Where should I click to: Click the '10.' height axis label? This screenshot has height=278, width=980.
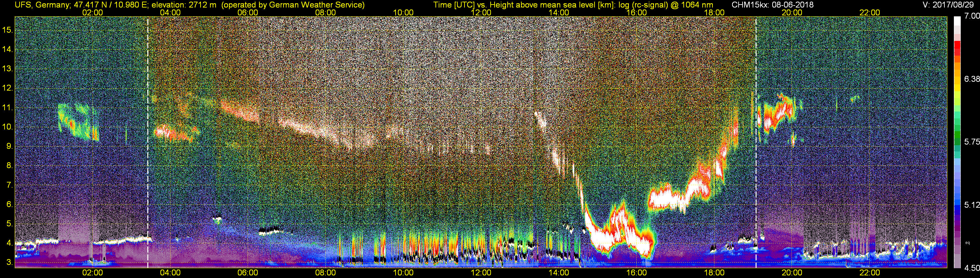(8, 127)
